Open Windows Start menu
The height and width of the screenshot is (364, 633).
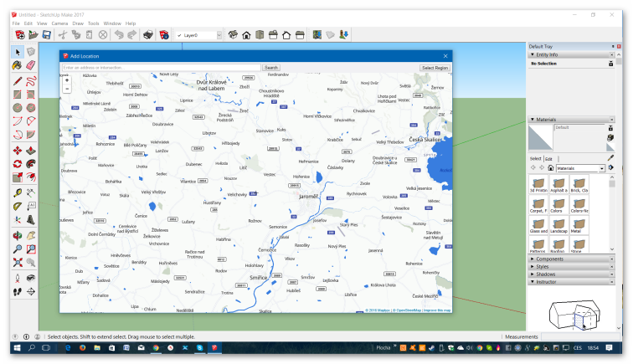tap(17, 347)
